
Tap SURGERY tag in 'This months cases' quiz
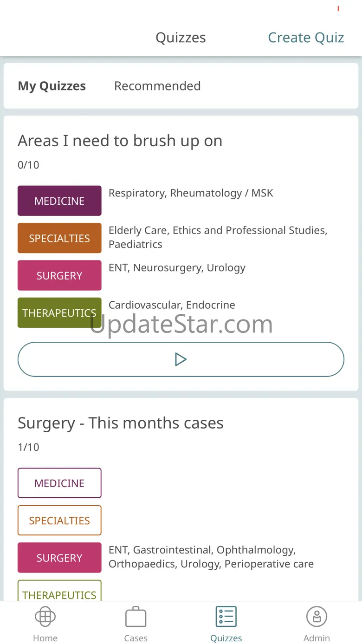(59, 558)
